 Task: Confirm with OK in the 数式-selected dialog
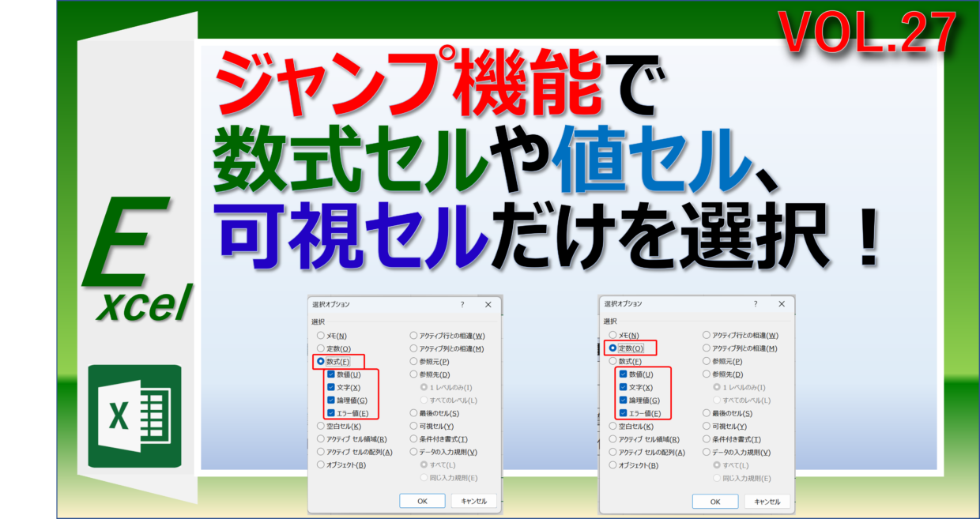point(422,501)
